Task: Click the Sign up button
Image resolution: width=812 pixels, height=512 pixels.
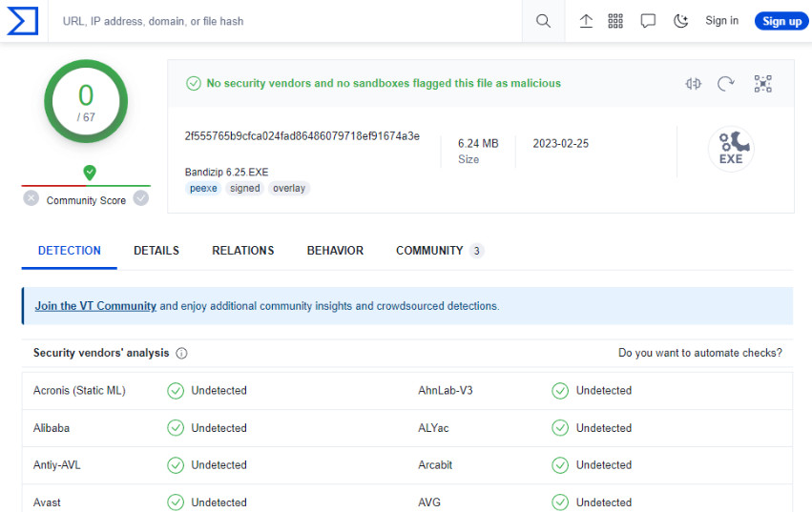Action: coord(782,21)
